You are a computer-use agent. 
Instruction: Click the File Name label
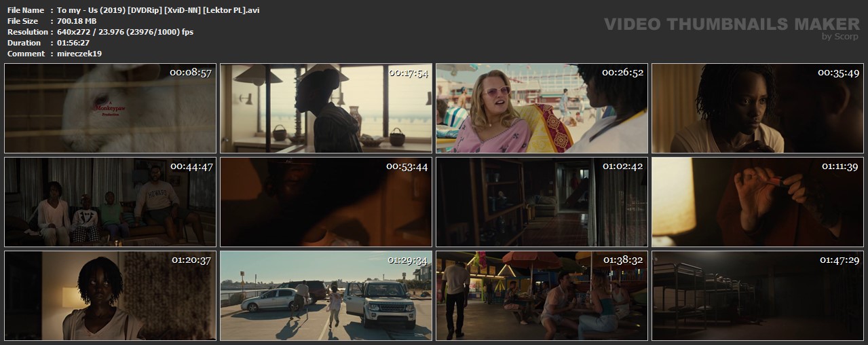point(26,10)
